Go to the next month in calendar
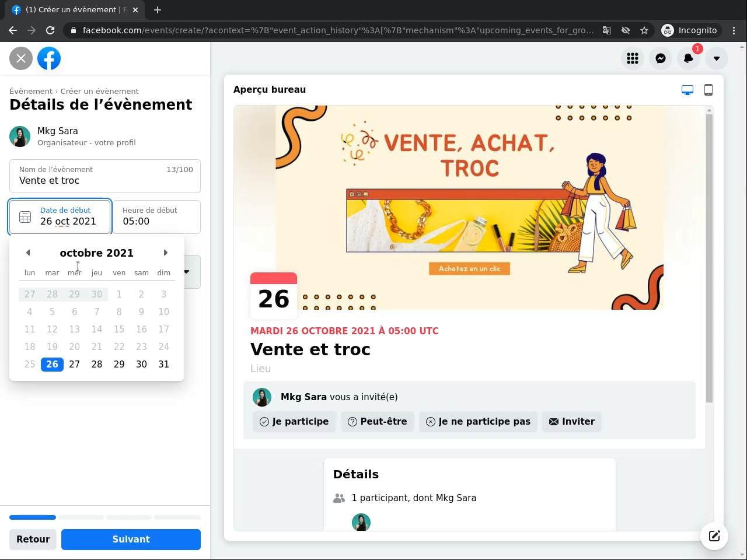Screen dimensions: 747x560 point(166,253)
